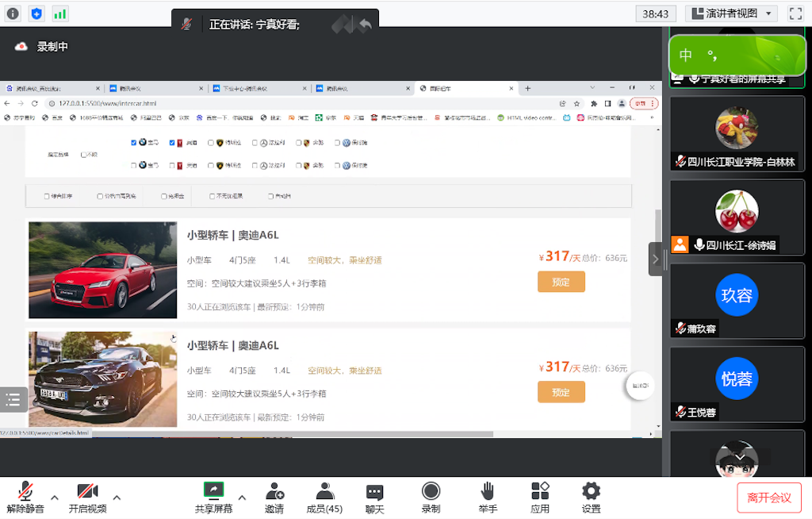This screenshot has height=519, width=812.
Task: Select the 蒲玖容 participant tile
Action: pos(737,302)
